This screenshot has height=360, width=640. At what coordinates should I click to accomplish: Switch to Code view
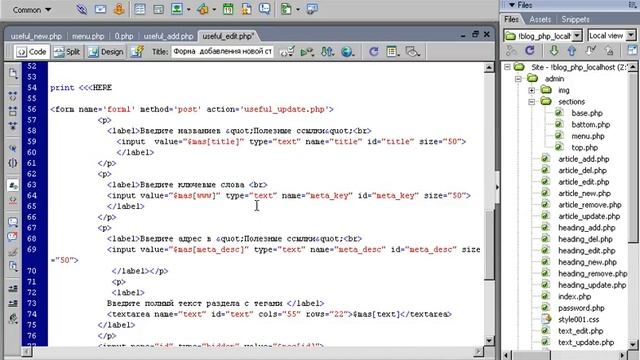click(31, 52)
